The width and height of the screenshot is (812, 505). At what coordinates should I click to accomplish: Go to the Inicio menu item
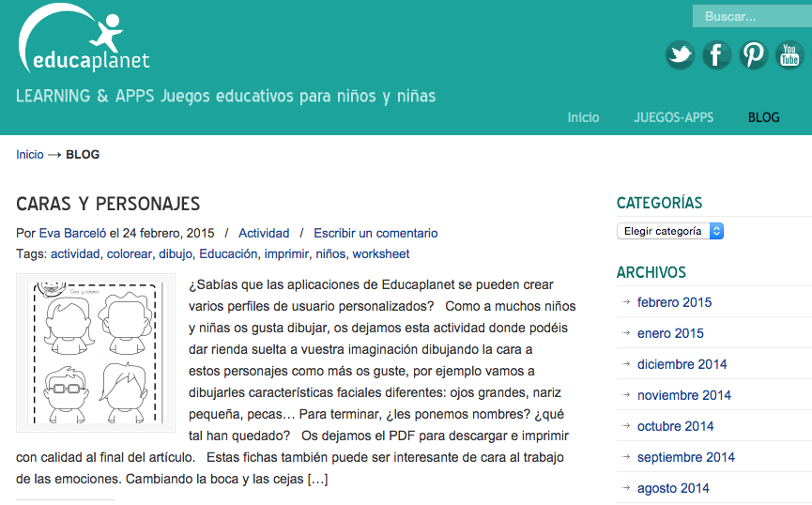583,117
